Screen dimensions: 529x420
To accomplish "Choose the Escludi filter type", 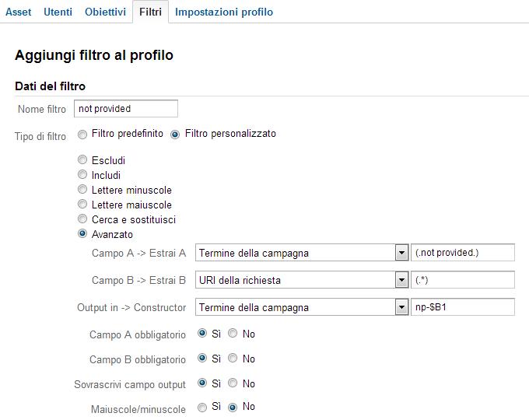I will coord(83,160).
